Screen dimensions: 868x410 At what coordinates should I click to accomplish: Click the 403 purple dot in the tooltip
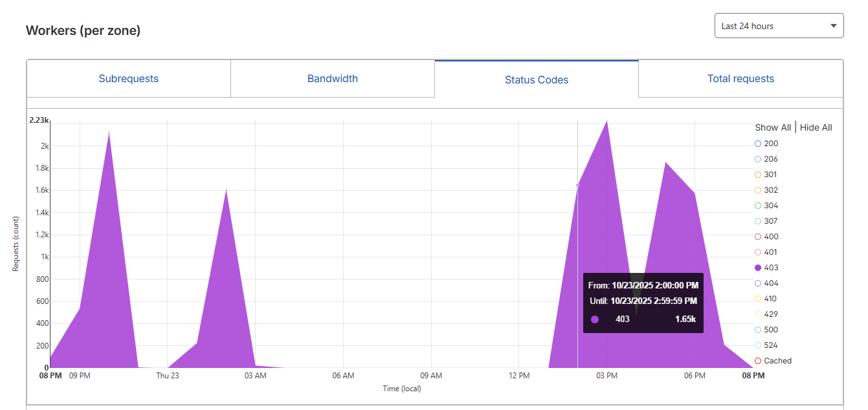(x=595, y=319)
